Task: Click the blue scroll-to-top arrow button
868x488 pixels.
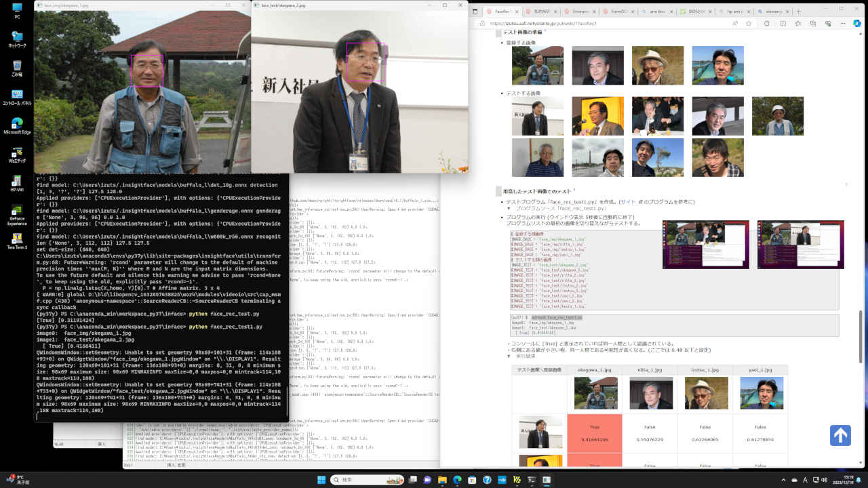Action: (x=840, y=435)
